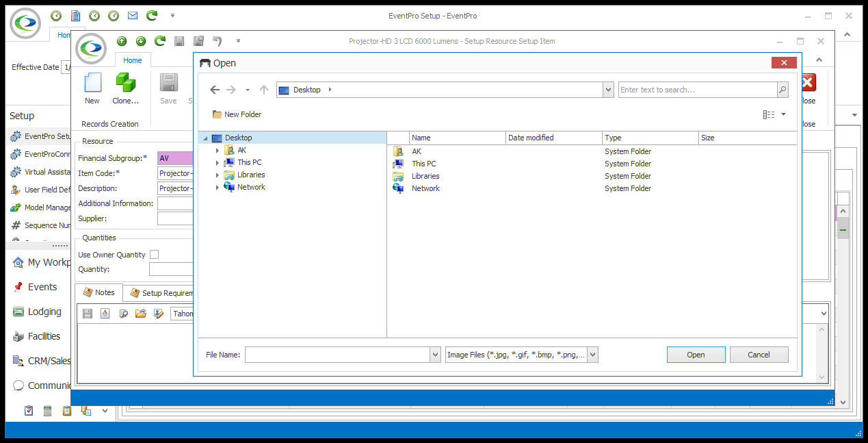This screenshot has height=443, width=868.
Task: Click the save and close quick toolbar icon
Action: pyautogui.click(x=198, y=41)
